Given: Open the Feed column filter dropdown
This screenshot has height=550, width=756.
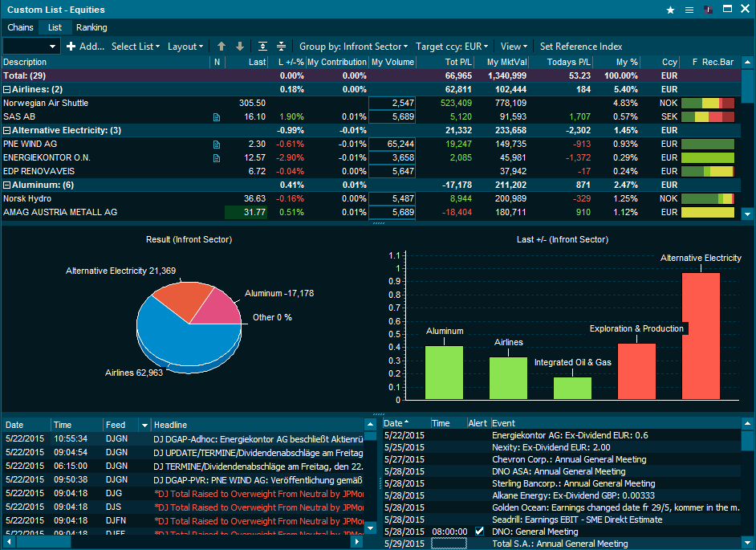Looking at the screenshot, I should click(x=144, y=425).
